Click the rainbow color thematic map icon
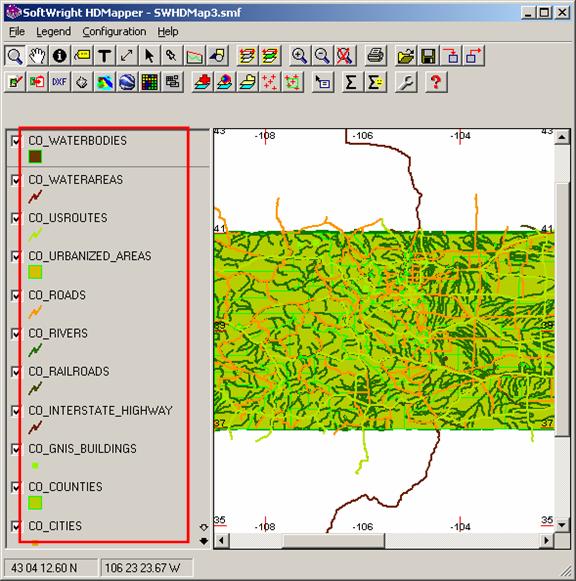 point(104,82)
